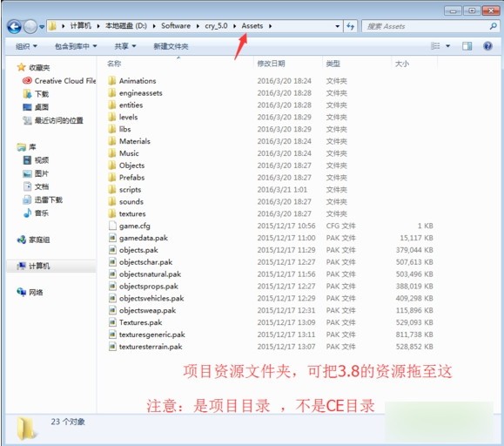Image resolution: width=504 pixels, height=446 pixels.
Task: Click the 新建文件夹 button
Action: 171,46
